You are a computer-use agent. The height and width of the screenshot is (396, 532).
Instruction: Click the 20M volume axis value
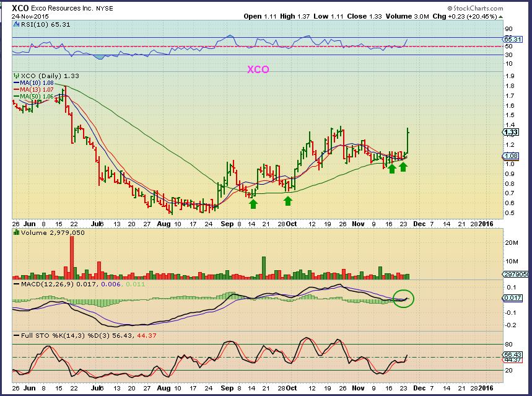coord(512,243)
